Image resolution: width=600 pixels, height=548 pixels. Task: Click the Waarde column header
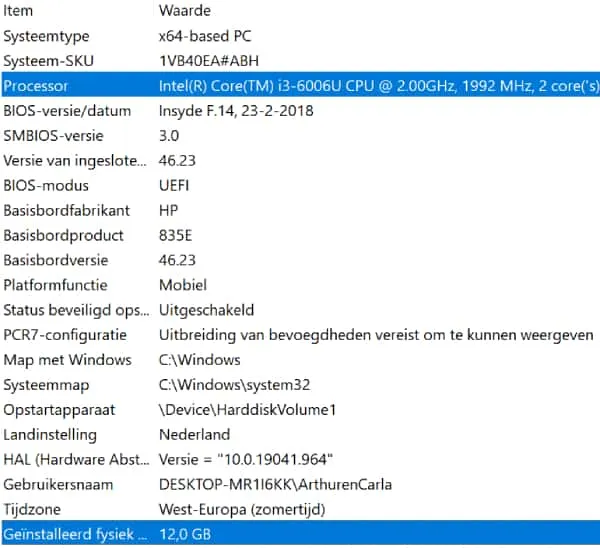click(x=184, y=11)
